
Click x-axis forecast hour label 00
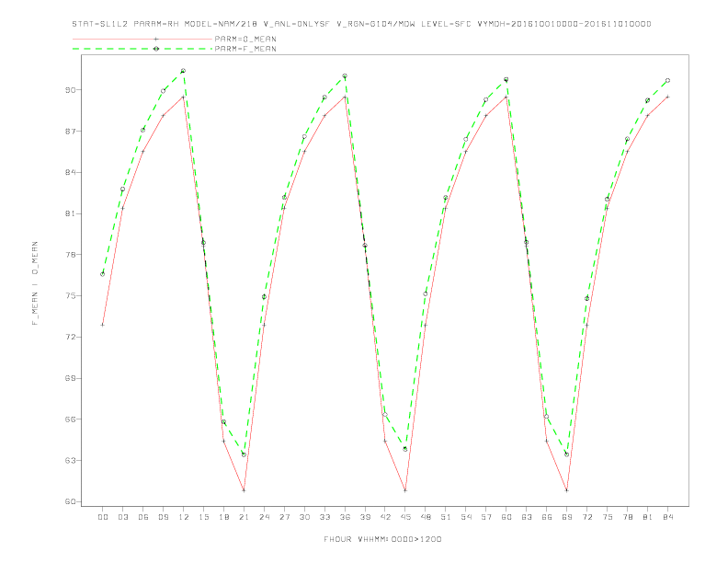[103, 517]
